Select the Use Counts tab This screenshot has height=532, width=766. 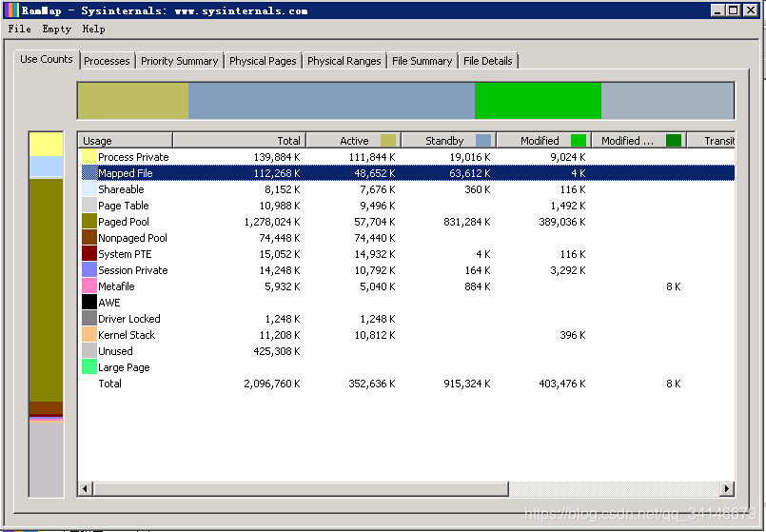coord(47,59)
